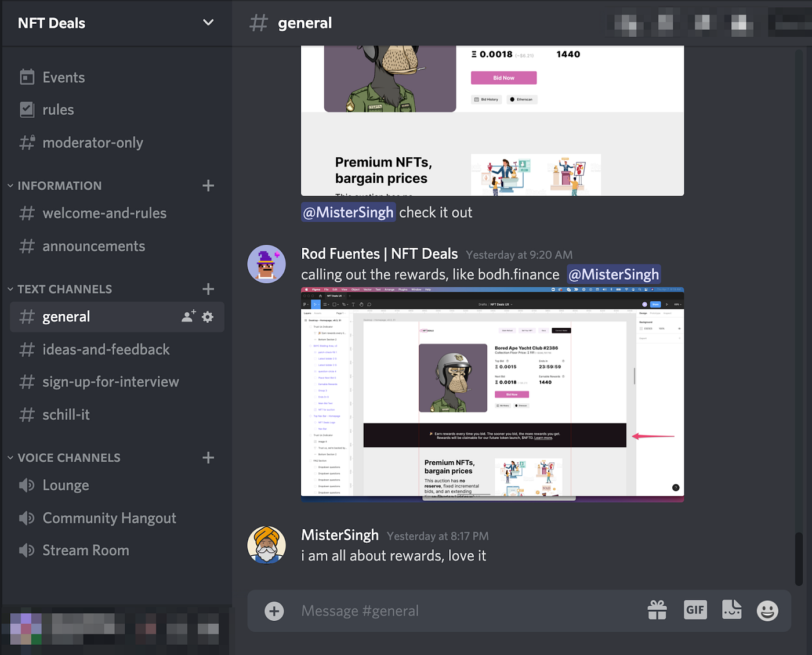The image size is (812, 655).
Task: Click the hash icon beside sign-up-for-interview
Action: click(x=27, y=382)
